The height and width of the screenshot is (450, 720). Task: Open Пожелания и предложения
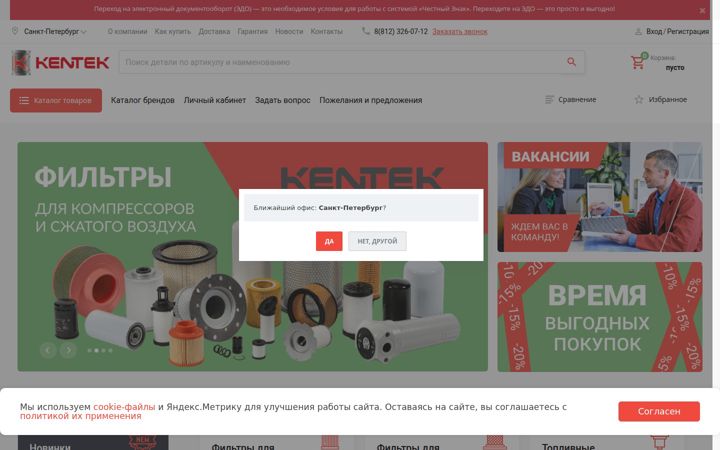tap(371, 100)
